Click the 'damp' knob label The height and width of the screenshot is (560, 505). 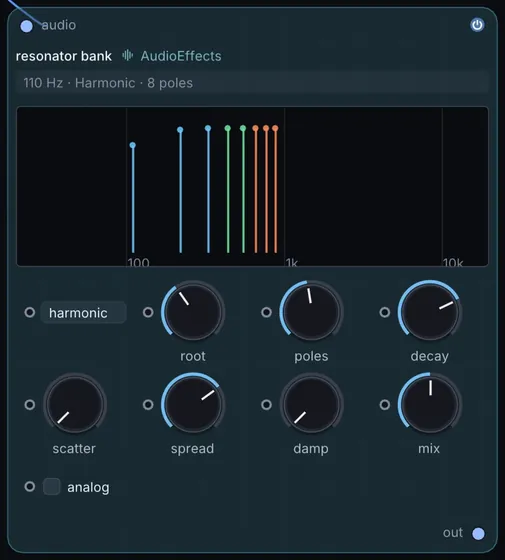click(311, 449)
